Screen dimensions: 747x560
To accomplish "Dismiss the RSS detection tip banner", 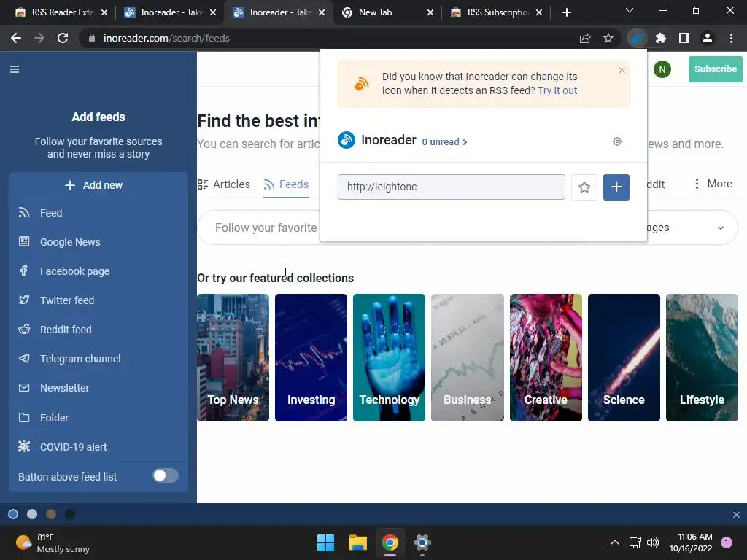I will [622, 71].
